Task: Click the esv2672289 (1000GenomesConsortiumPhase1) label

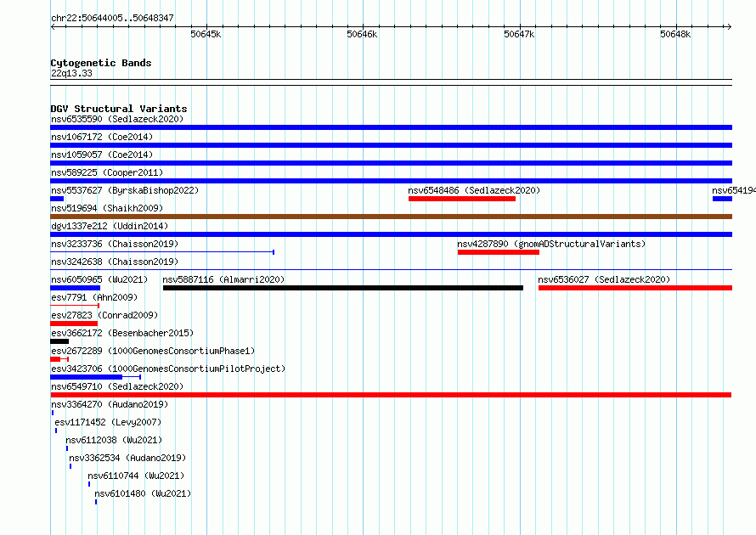Action: [x=153, y=351]
